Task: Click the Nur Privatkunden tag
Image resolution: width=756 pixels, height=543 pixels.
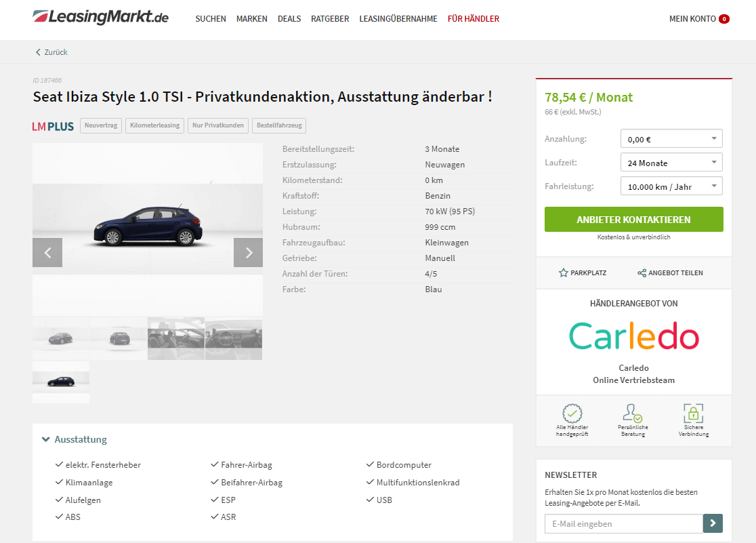Action: [218, 125]
